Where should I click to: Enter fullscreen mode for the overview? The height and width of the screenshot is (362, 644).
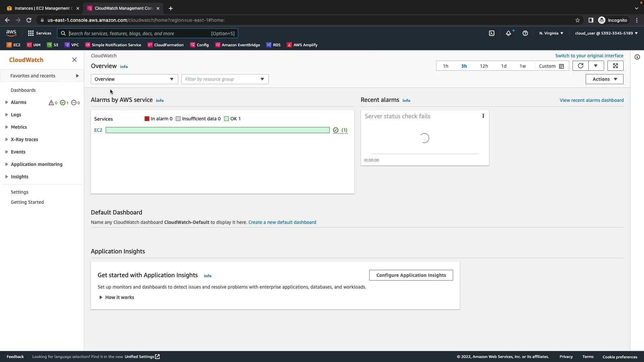tap(615, 66)
